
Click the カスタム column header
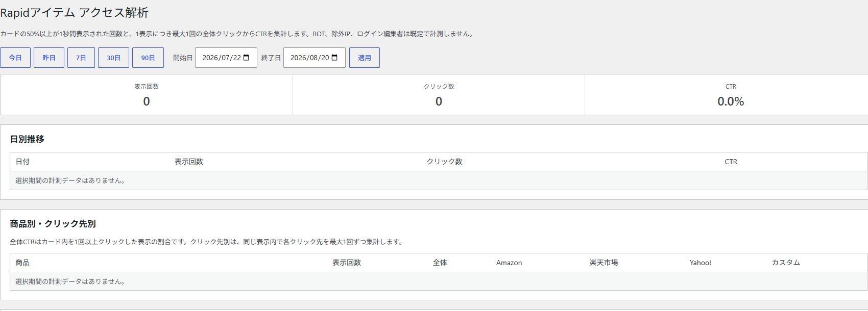point(786,263)
